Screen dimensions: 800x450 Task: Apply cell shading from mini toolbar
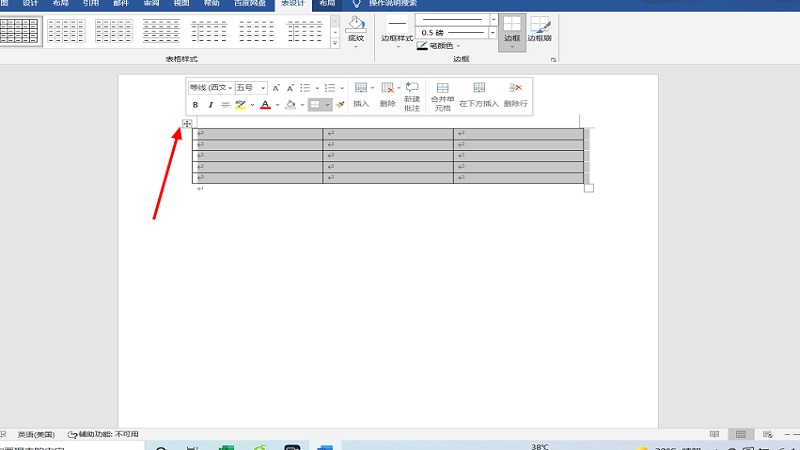point(290,105)
